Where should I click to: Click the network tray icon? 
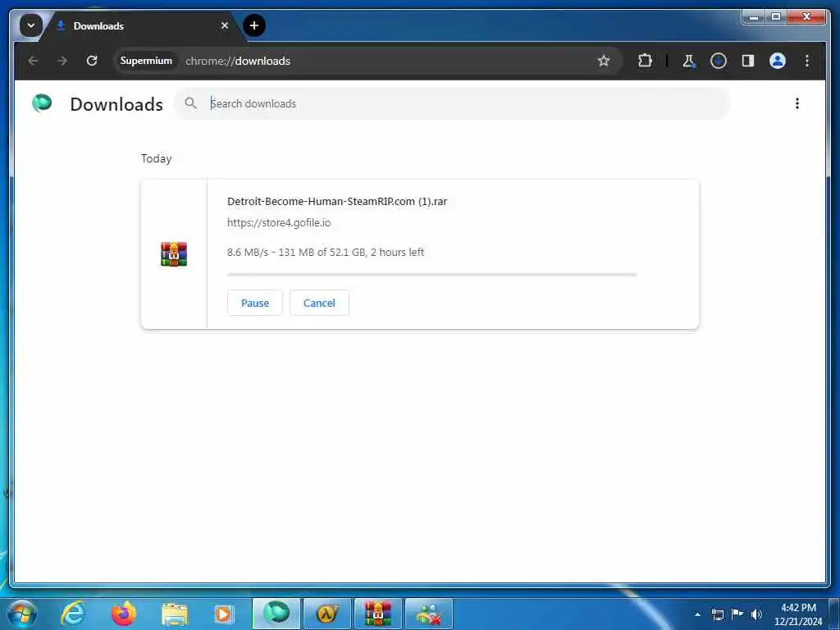point(717,614)
